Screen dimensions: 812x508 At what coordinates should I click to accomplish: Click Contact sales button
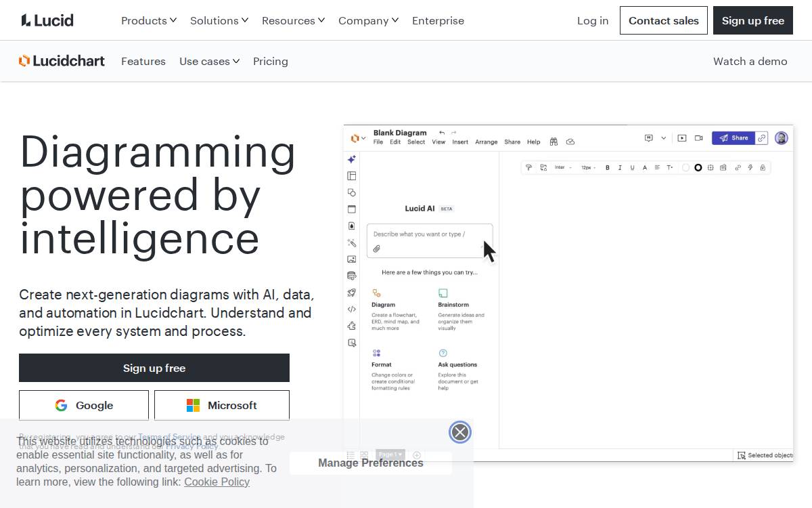click(664, 20)
